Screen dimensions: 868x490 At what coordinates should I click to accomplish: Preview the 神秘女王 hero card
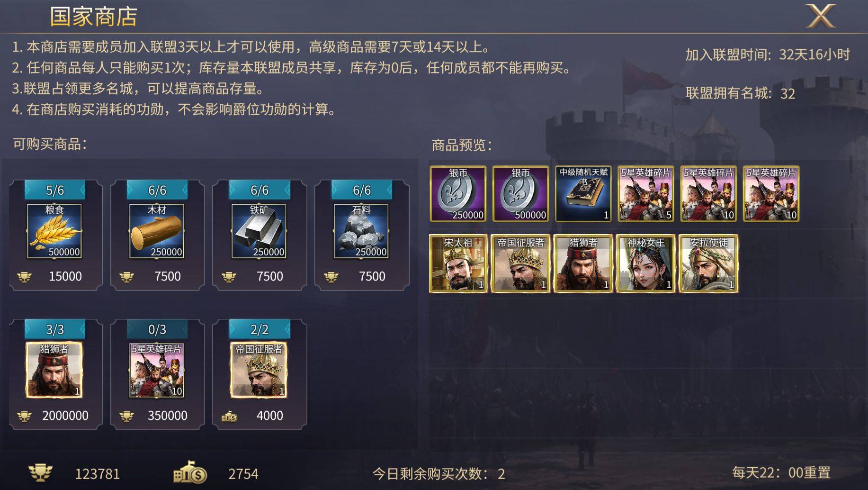tap(646, 263)
